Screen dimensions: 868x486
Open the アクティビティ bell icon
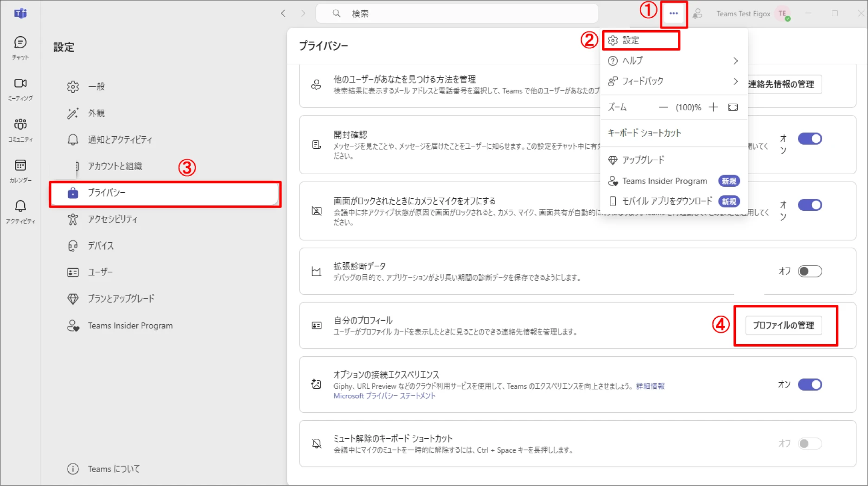pos(20,212)
